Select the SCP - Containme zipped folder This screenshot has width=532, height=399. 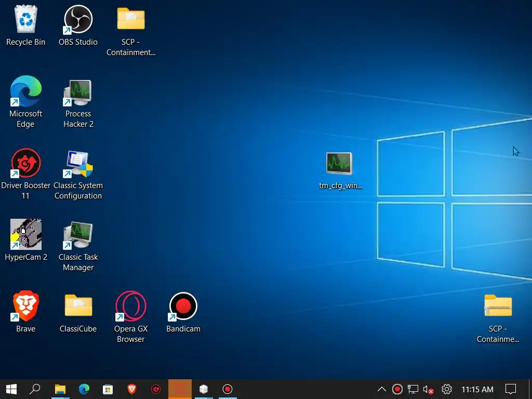coord(498,318)
